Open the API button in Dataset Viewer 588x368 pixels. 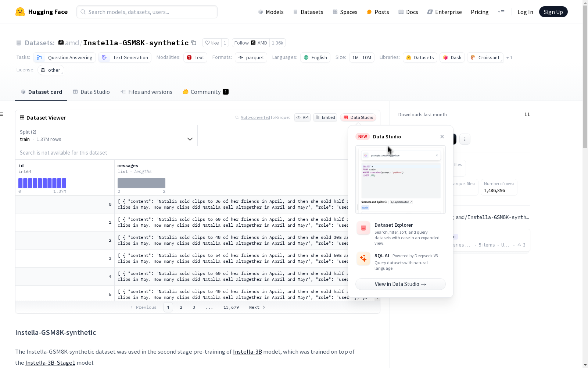[302, 117]
